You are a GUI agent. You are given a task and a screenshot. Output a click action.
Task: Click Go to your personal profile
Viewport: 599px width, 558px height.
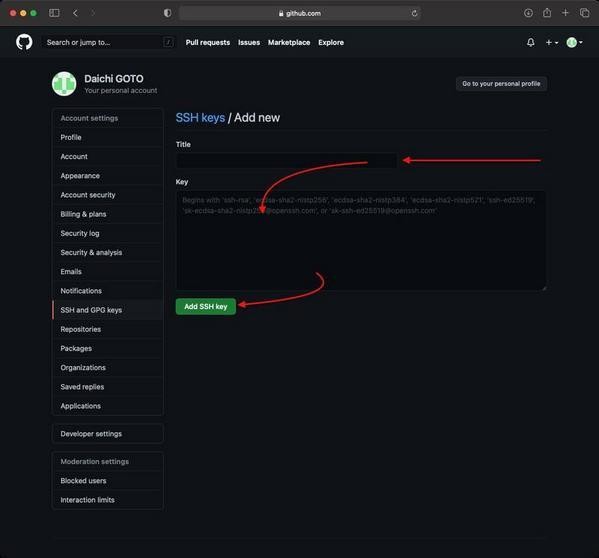tap(501, 84)
